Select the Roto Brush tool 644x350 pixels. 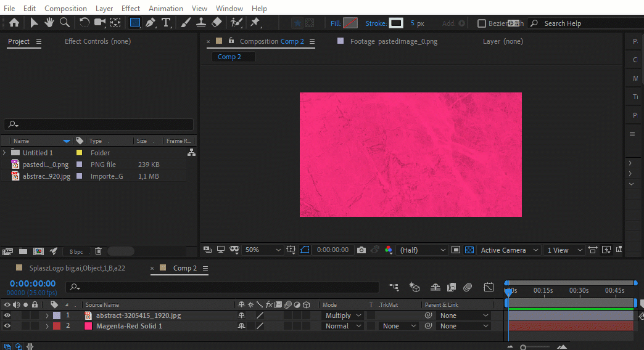(236, 23)
